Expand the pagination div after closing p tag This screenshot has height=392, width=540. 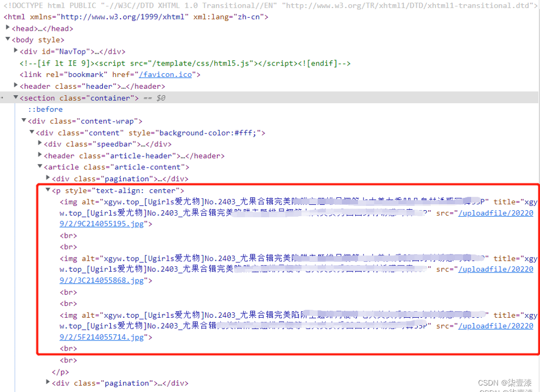pyautogui.click(x=48, y=382)
